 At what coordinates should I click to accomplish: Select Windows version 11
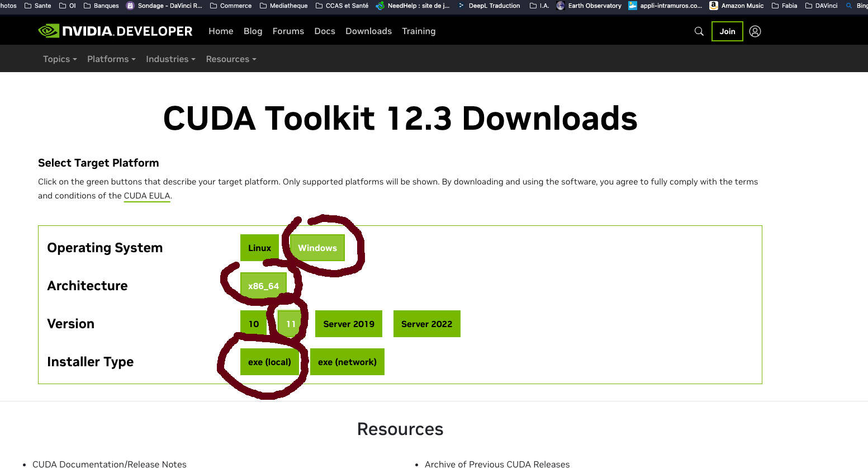tap(291, 324)
